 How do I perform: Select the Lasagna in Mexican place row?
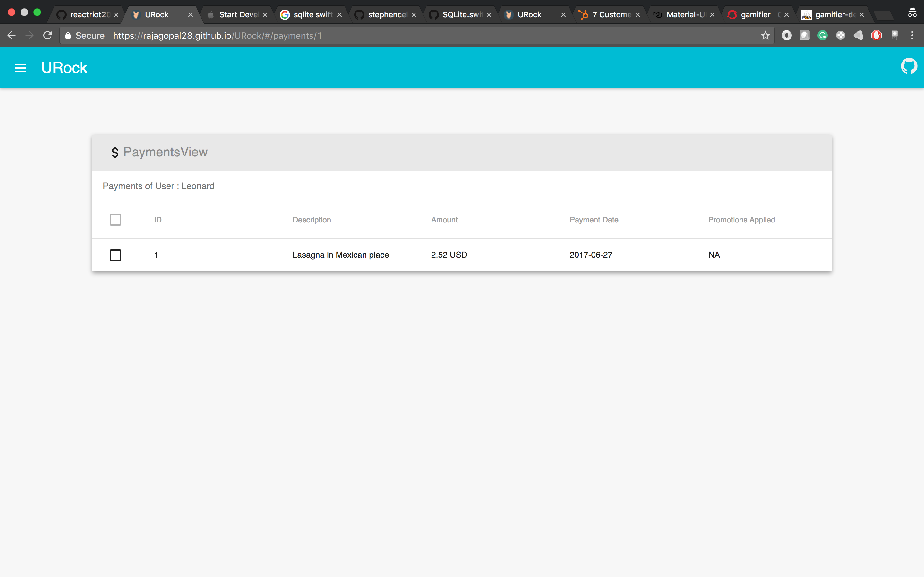coord(340,255)
